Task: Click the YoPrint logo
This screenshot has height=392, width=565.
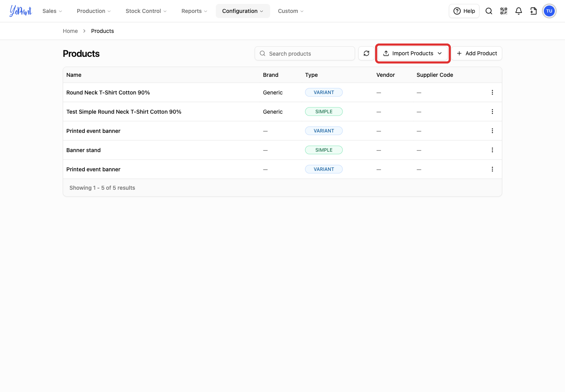Action: pos(21,11)
